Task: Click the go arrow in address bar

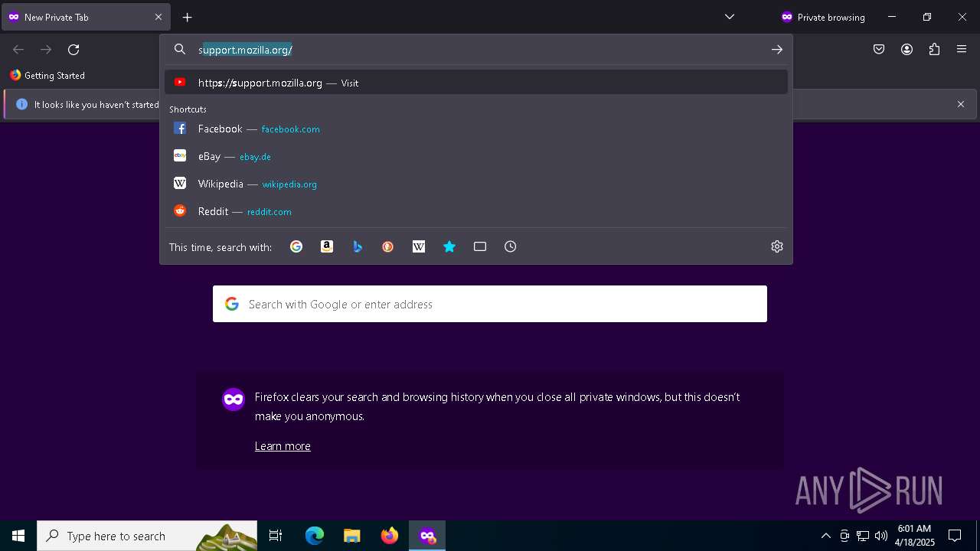Action: [x=777, y=50]
